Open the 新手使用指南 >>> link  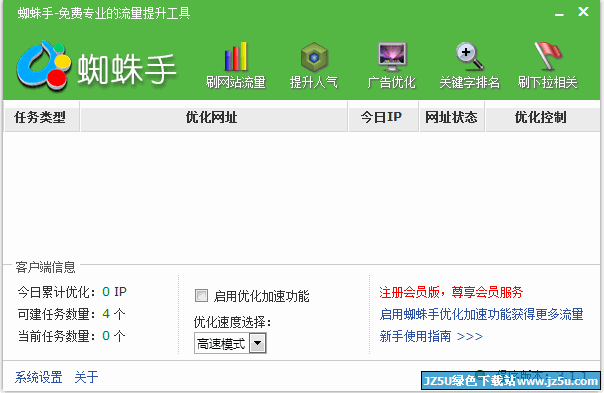(x=431, y=336)
